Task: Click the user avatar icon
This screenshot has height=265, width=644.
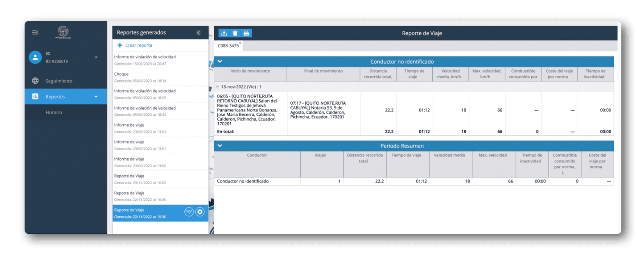Action: 35,57
